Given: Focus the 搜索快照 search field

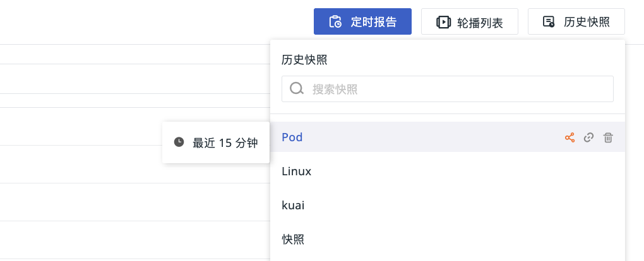Looking at the screenshot, I should 447,89.
